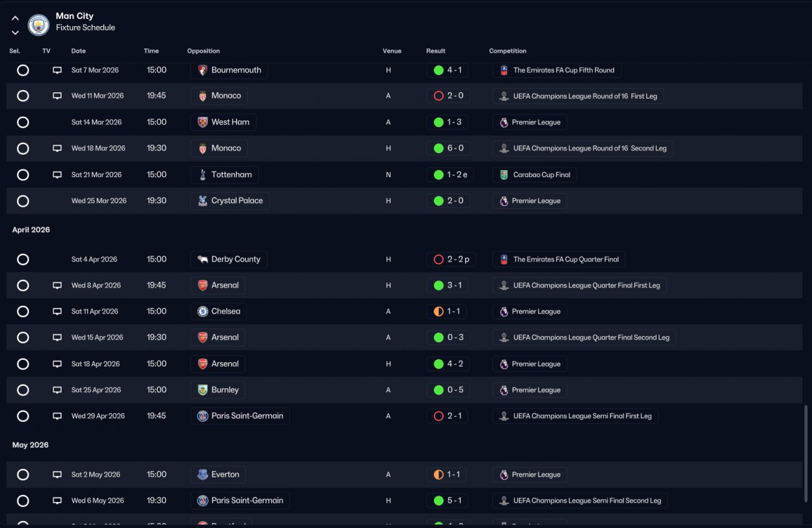Sort by the Competition column header
This screenshot has width=812, height=528.
[507, 51]
